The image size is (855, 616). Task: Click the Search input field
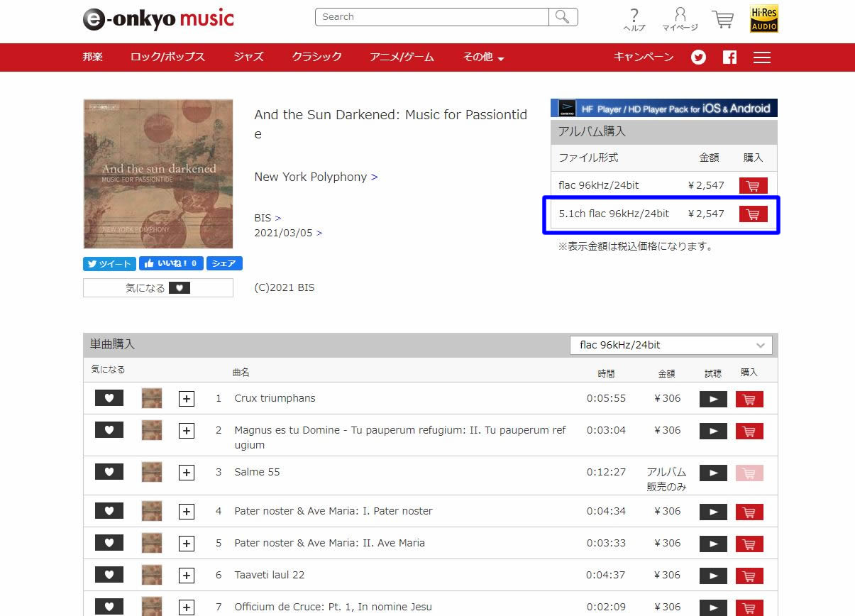point(432,17)
